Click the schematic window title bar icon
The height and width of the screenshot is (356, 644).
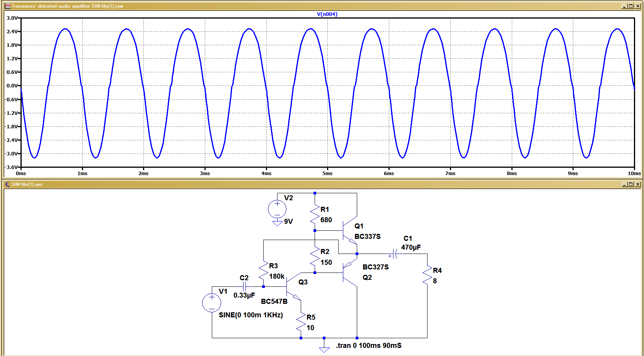7,184
